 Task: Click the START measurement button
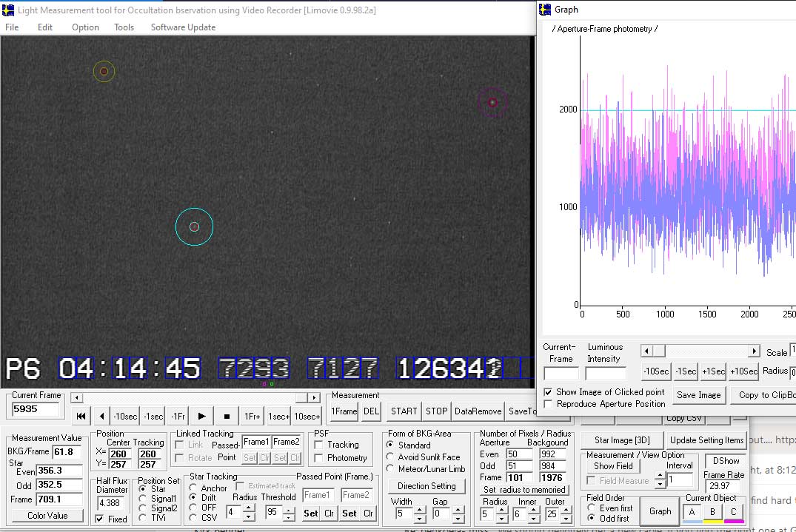(x=404, y=411)
